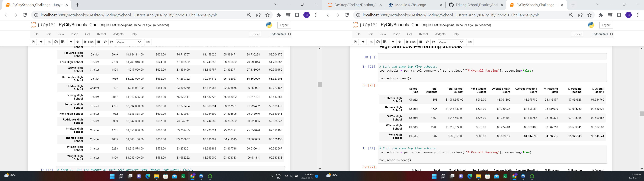Click the Logout button
The width and height of the screenshot is (644, 181).
tap(284, 25)
